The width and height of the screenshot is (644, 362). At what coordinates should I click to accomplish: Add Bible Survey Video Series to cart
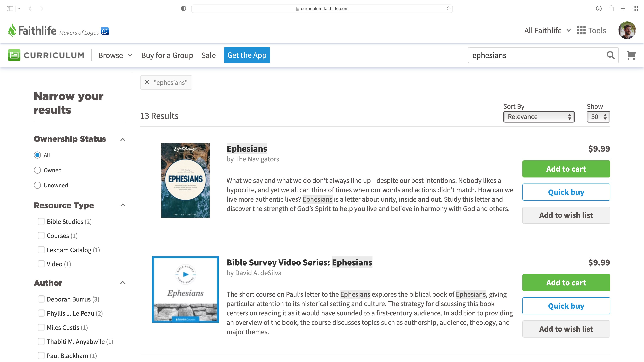[566, 283]
